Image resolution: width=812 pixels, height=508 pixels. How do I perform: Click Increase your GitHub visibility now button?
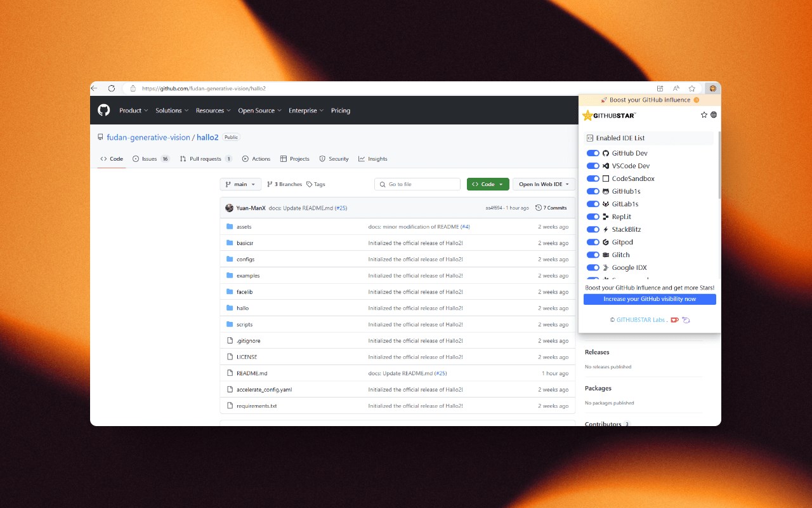[650, 299]
